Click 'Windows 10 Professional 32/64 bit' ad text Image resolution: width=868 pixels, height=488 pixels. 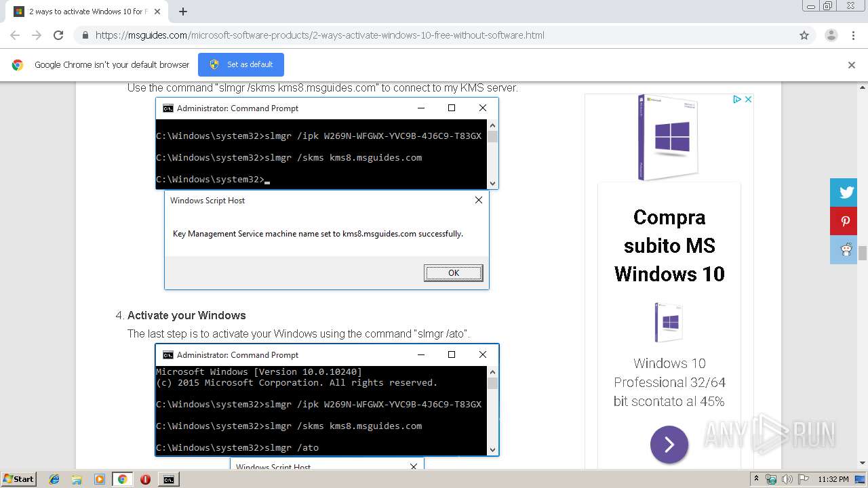click(669, 382)
